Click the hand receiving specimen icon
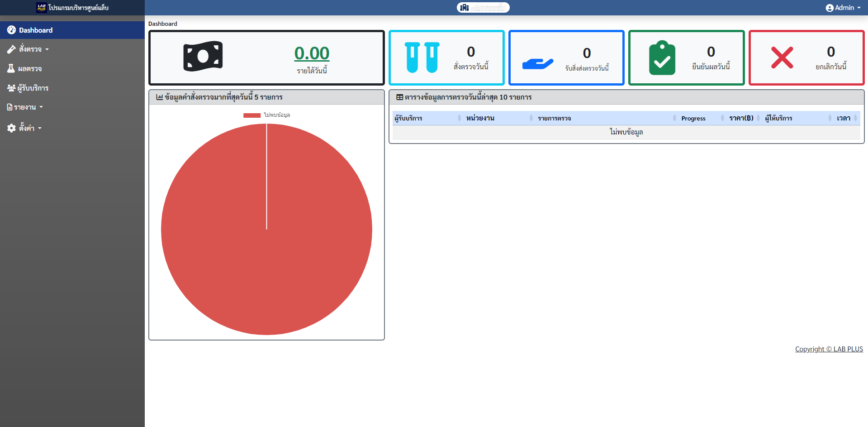Viewport: 868px width, 427px height. [x=537, y=64]
